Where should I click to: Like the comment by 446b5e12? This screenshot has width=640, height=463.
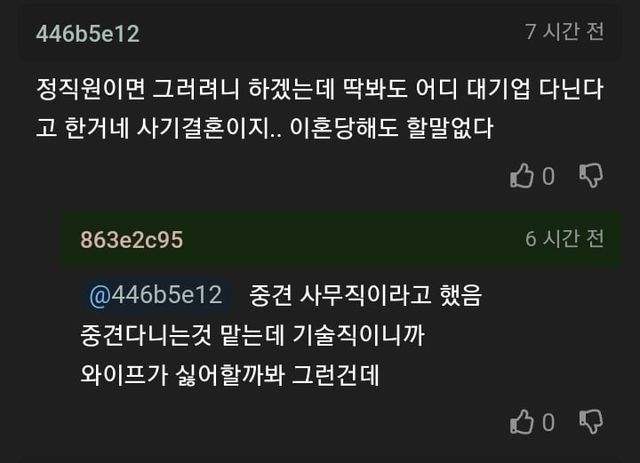pos(522,177)
